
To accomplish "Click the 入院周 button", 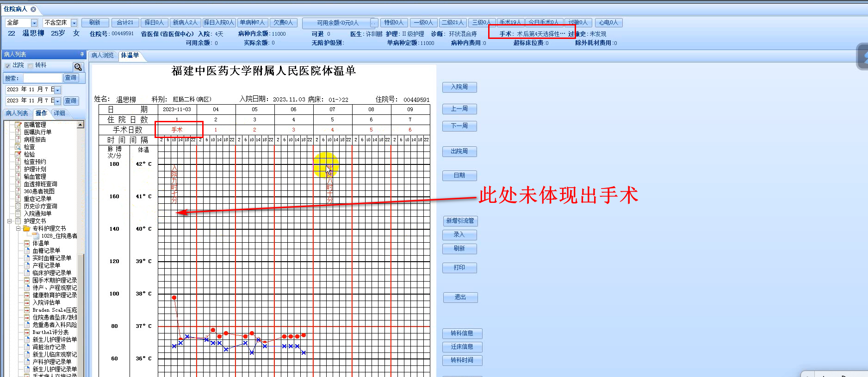I will tap(459, 87).
